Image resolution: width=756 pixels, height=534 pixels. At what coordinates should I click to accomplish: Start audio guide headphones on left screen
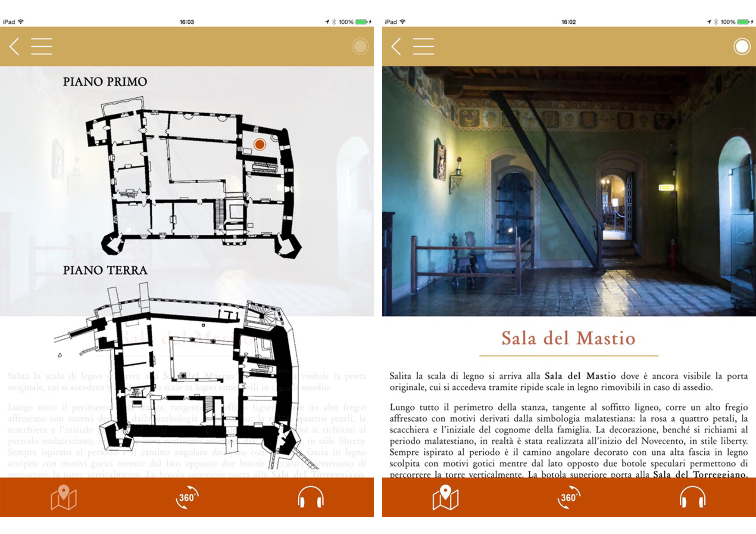[310, 498]
